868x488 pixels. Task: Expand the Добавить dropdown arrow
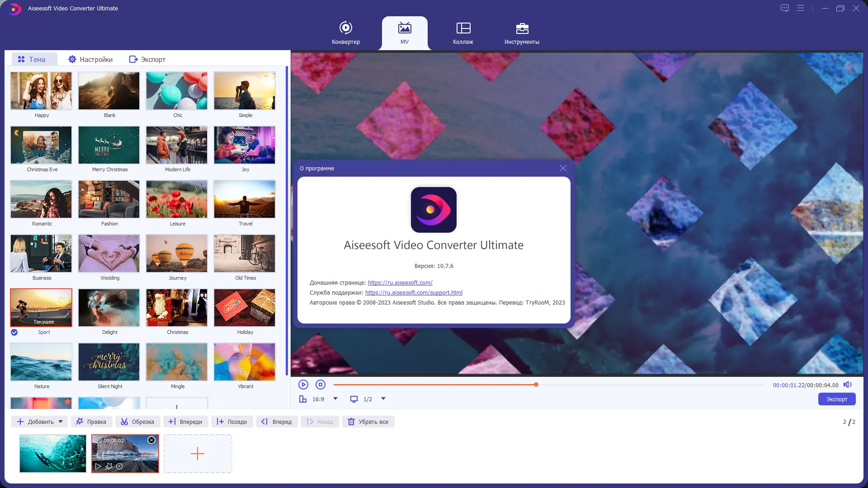(61, 422)
